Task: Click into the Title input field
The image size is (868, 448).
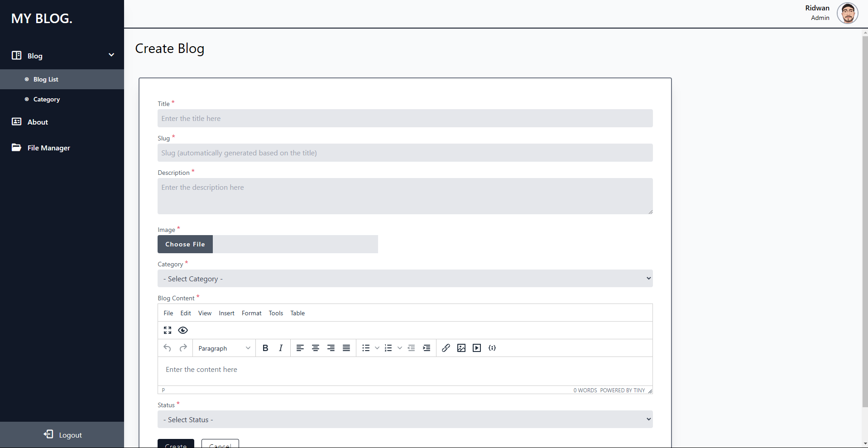Action: [x=405, y=118]
